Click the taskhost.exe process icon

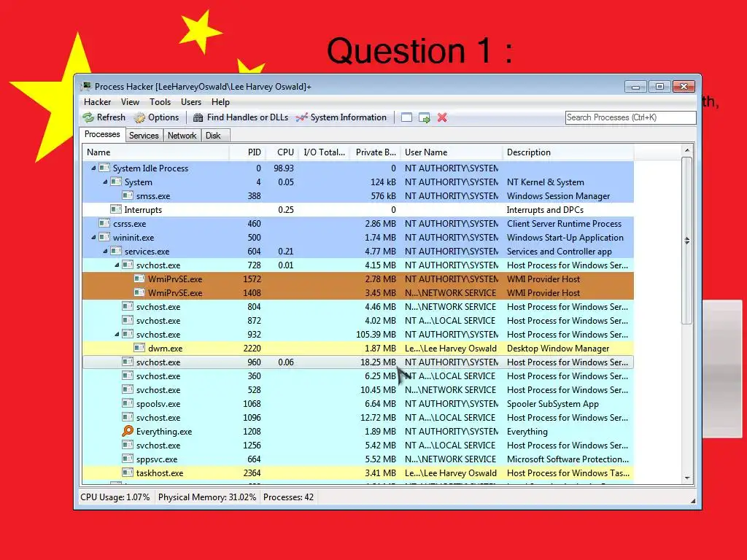128,472
